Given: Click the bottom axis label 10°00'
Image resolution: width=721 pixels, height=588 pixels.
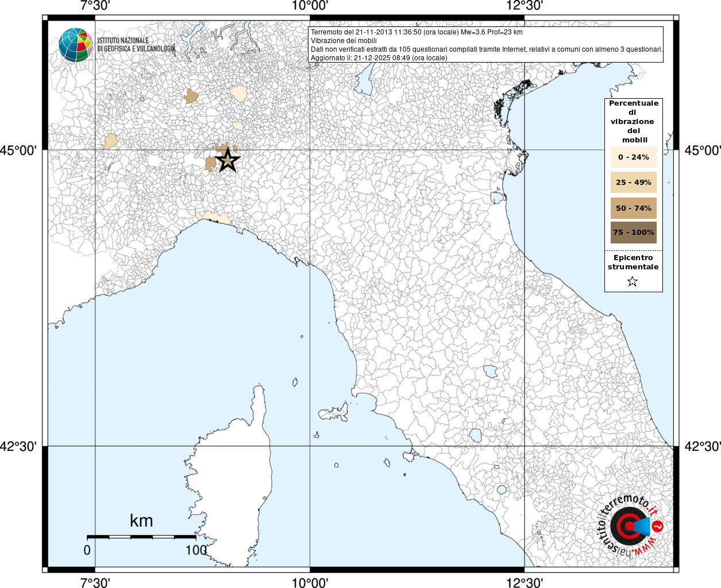Looking at the screenshot, I should click(310, 582).
